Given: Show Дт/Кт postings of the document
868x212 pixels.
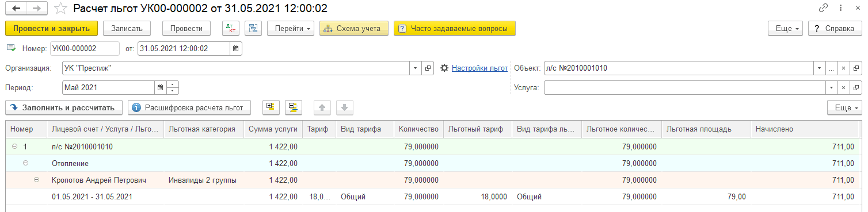Looking at the screenshot, I should click(231, 28).
